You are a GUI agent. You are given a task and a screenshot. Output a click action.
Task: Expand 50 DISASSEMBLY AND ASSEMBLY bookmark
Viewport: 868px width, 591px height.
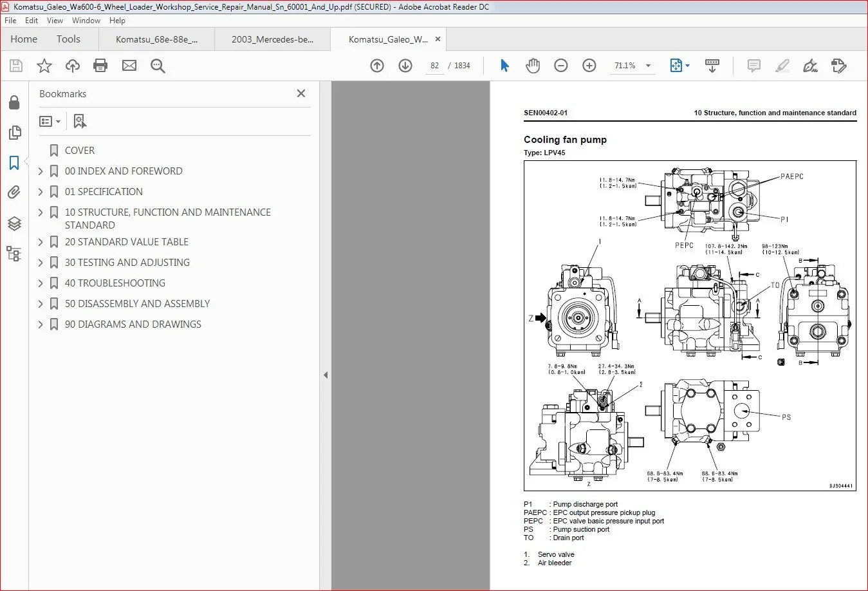pos(41,304)
